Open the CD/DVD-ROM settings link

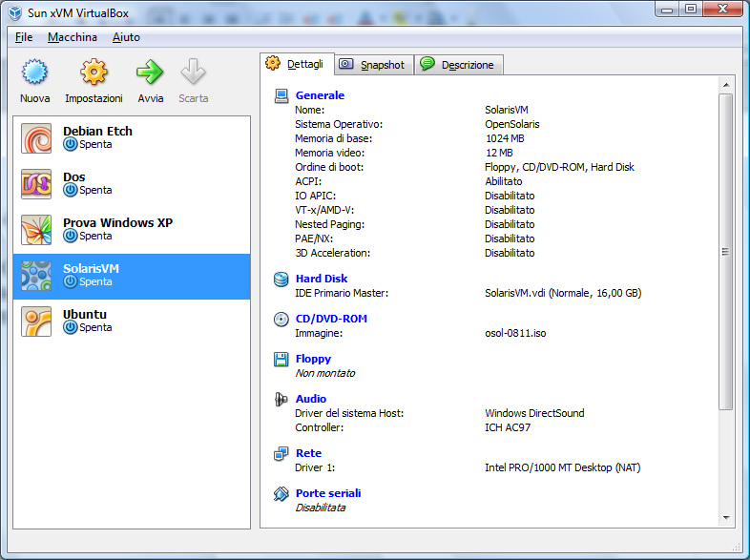(331, 319)
